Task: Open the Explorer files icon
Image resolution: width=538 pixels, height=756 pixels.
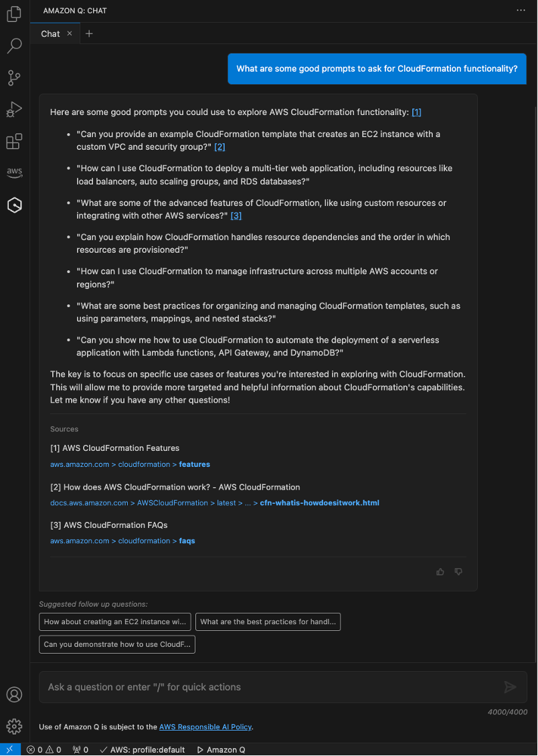Action: (14, 13)
